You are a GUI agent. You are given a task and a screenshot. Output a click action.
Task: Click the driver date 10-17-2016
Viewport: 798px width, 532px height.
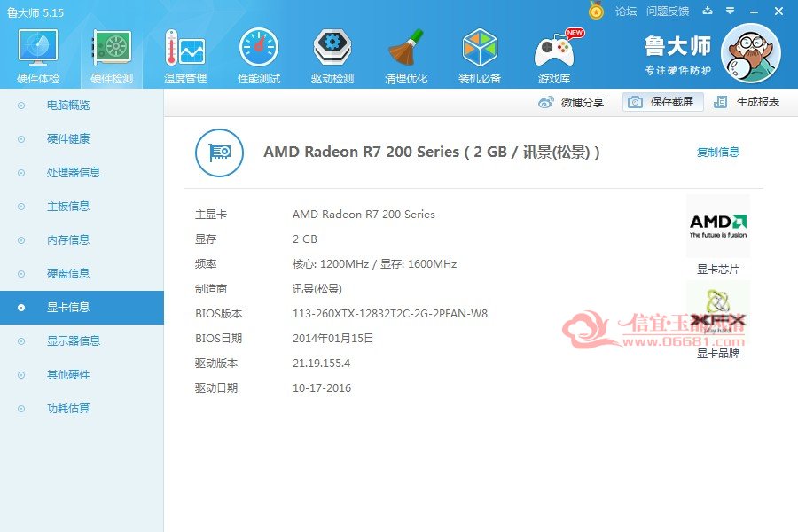[322, 388]
